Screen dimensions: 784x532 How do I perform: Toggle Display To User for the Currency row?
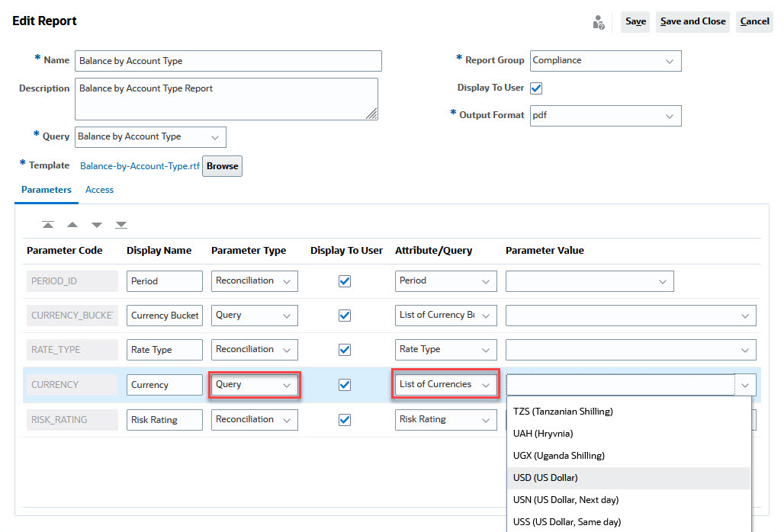(x=345, y=385)
